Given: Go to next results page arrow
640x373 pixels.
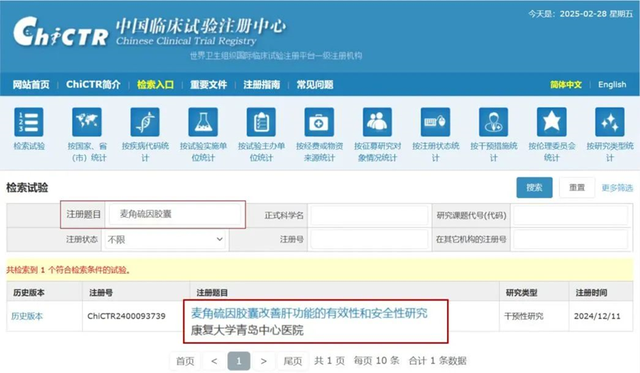Looking at the screenshot, I should point(264,361).
